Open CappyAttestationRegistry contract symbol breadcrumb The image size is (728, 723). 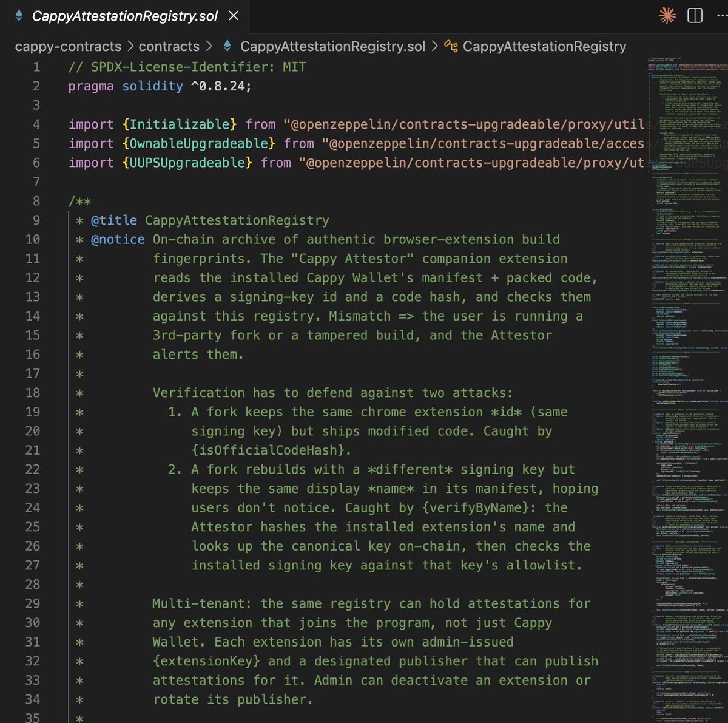tap(544, 47)
